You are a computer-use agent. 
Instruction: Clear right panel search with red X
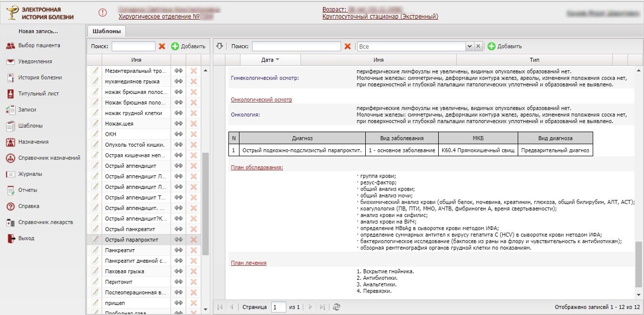pyautogui.click(x=348, y=46)
